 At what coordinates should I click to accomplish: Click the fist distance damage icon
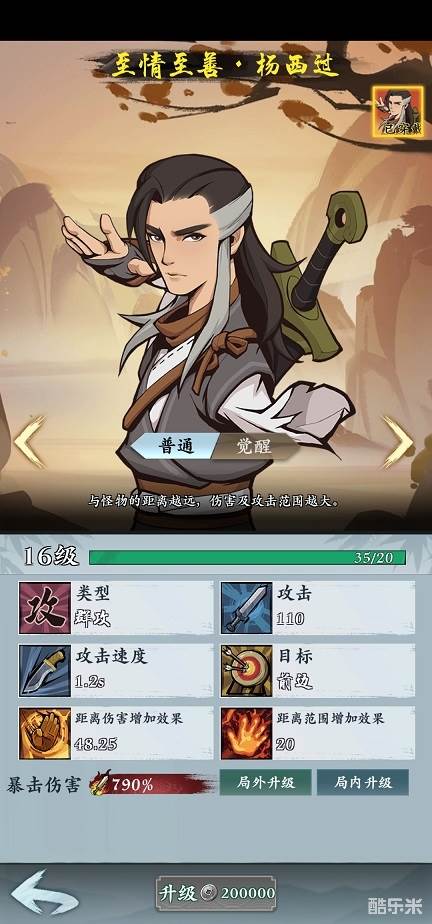pos(45,733)
